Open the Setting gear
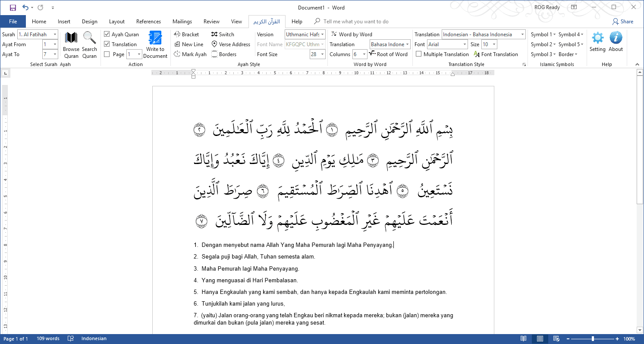 [x=598, y=42]
